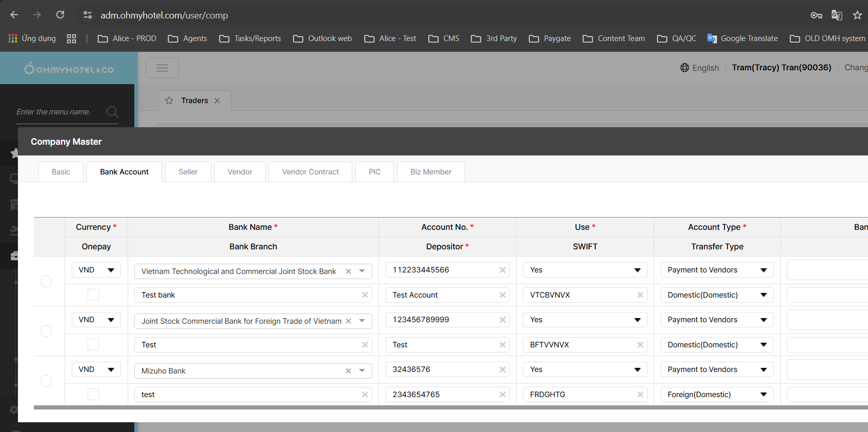Click the menu search magnifier icon
Image resolution: width=868 pixels, height=432 pixels.
coord(112,112)
